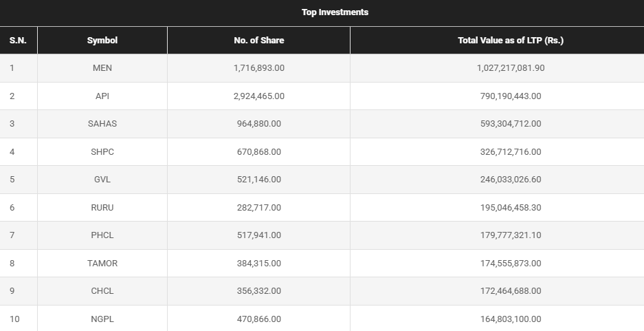Select SAHAS total value 593,304,712.00

510,124
